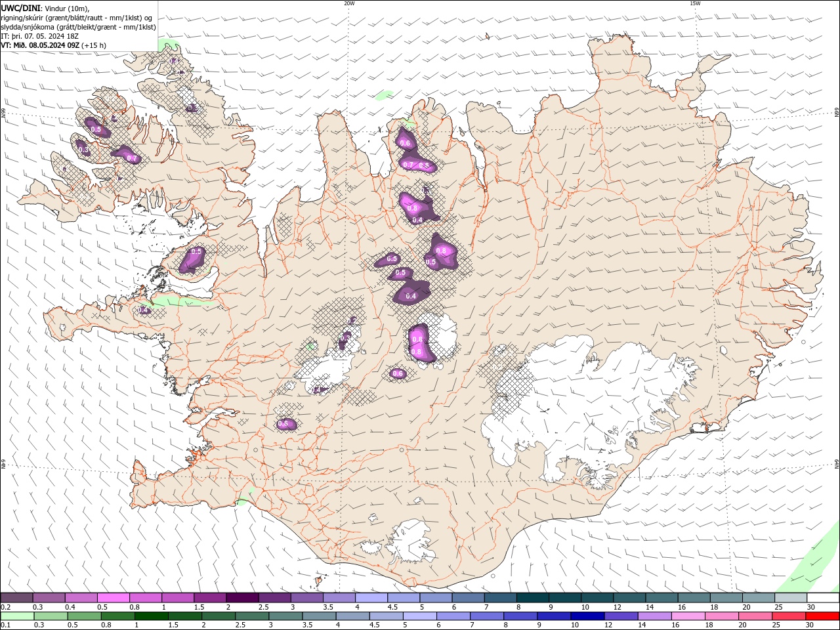The image size is (840, 630).
Task: Pick the white 30 swatch in upper scale
Action: click(x=823, y=598)
